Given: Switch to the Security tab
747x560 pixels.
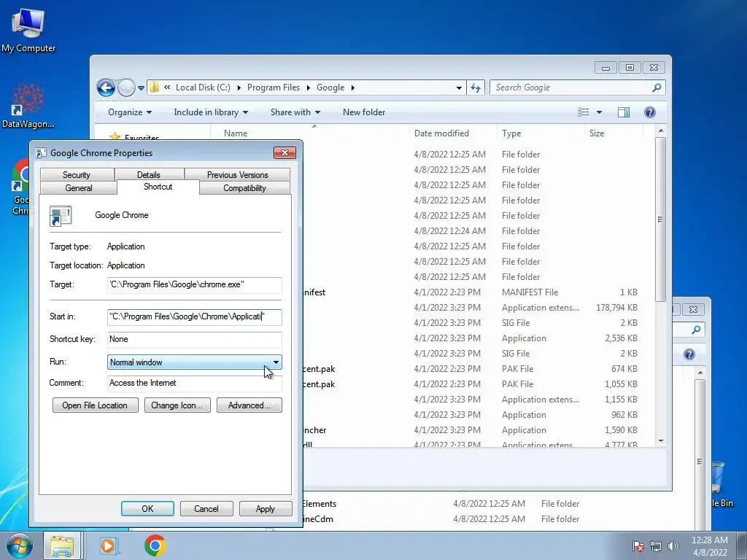Looking at the screenshot, I should pyautogui.click(x=76, y=175).
